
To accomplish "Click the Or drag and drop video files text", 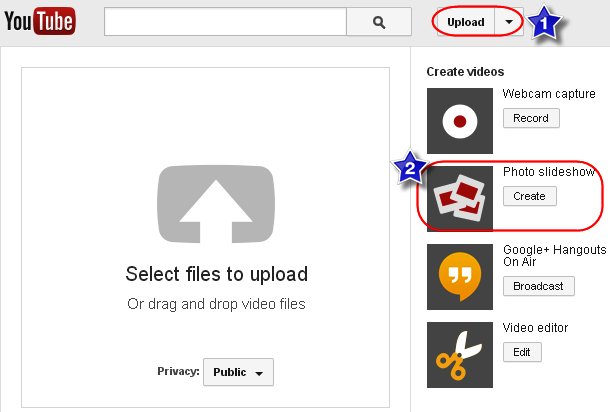I will [216, 304].
